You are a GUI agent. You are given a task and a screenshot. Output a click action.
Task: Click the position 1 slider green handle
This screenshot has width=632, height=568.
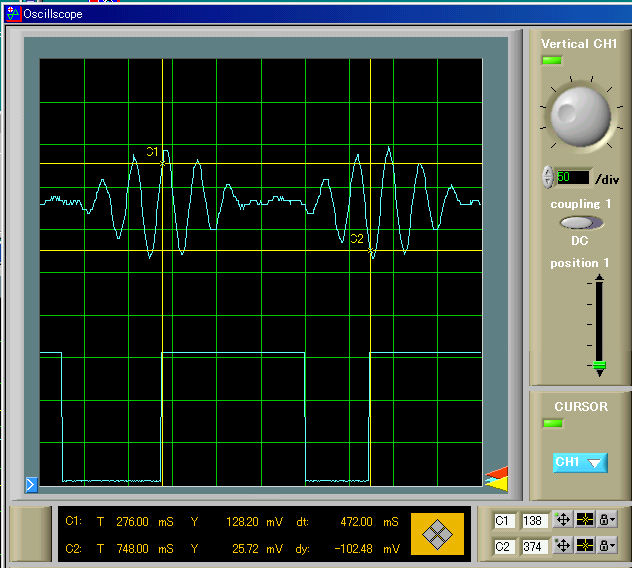599,365
